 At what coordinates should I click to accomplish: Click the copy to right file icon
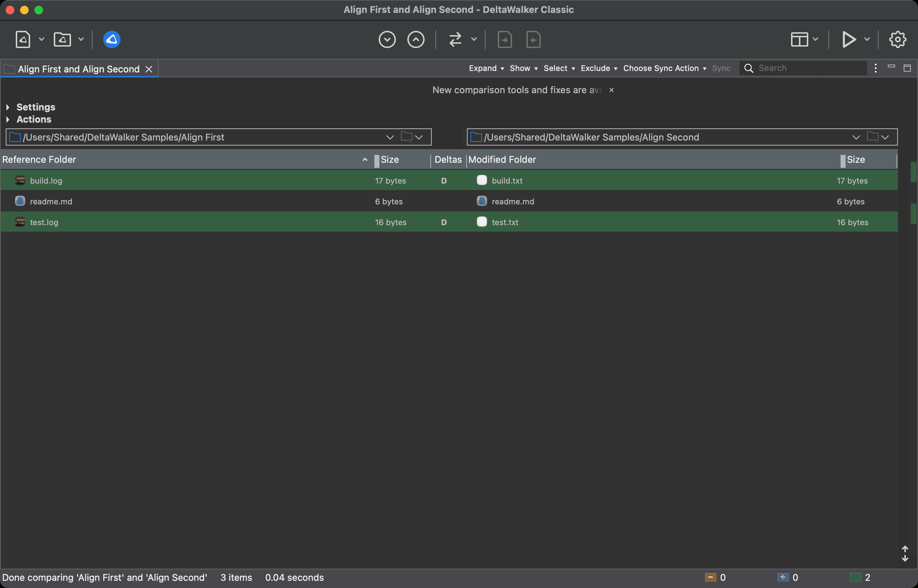(x=505, y=39)
